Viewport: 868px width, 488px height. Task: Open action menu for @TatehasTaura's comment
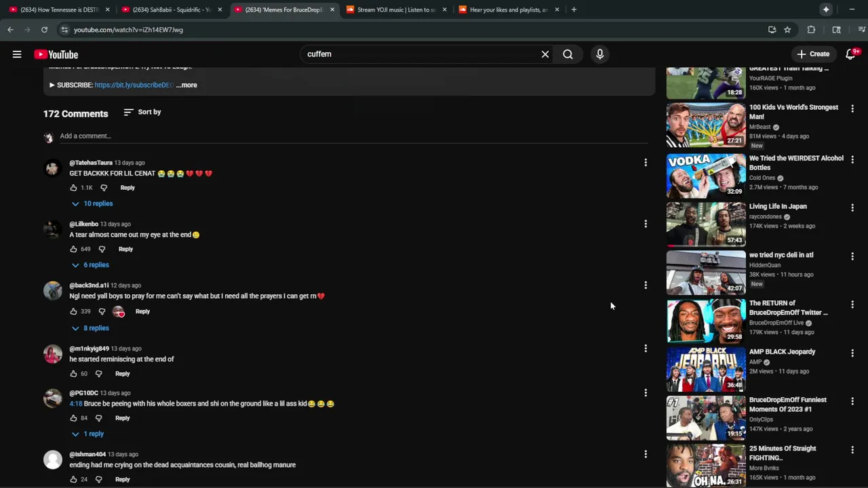pyautogui.click(x=646, y=163)
